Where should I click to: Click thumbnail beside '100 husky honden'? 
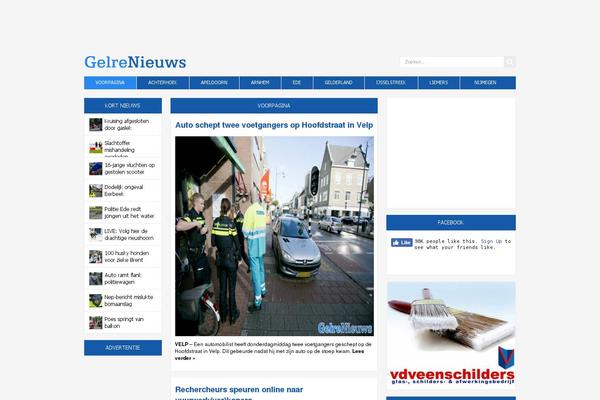[x=96, y=256]
